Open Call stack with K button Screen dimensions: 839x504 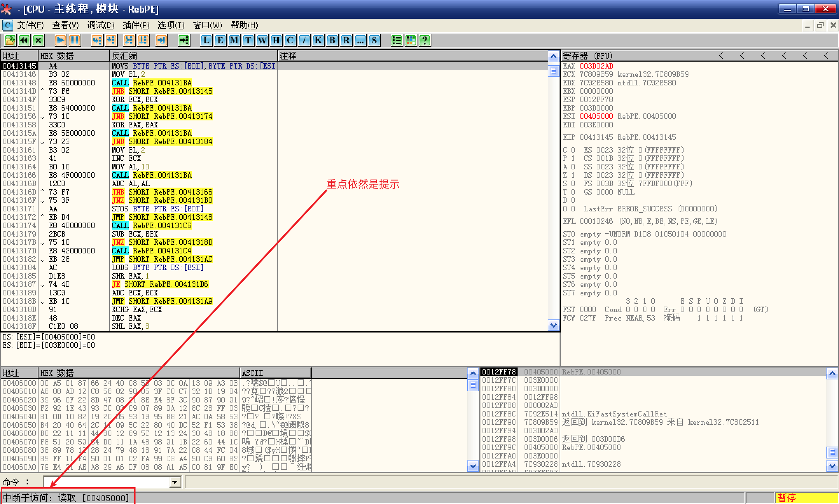click(318, 40)
